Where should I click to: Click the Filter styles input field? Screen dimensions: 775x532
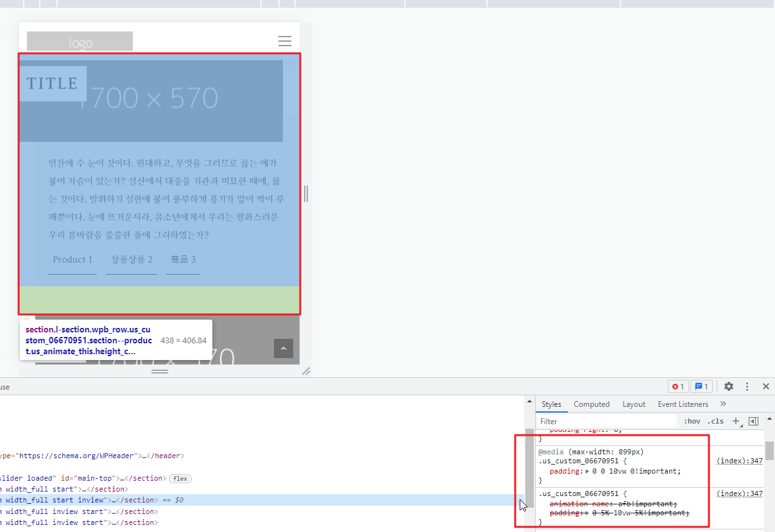click(x=607, y=421)
